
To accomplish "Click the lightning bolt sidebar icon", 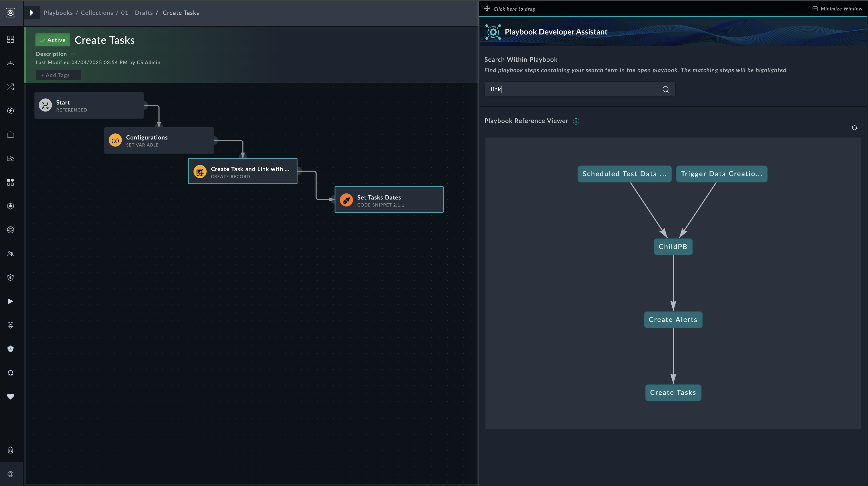I will [10, 111].
